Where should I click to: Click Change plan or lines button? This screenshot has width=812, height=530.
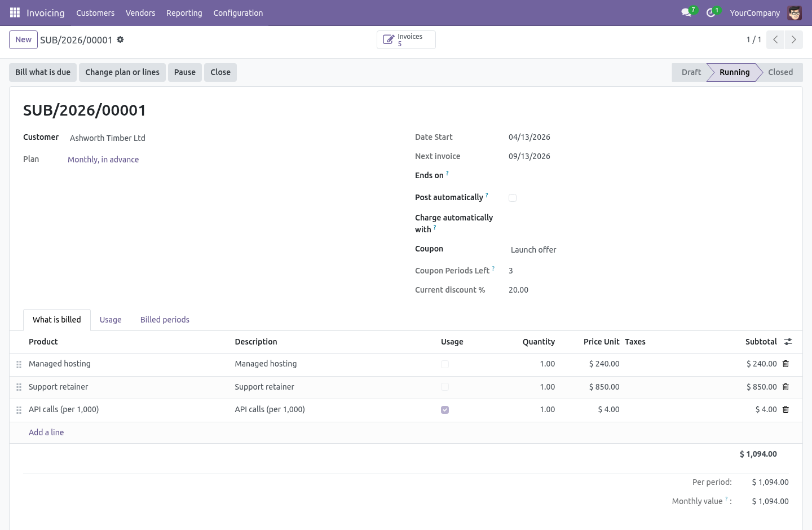point(122,72)
